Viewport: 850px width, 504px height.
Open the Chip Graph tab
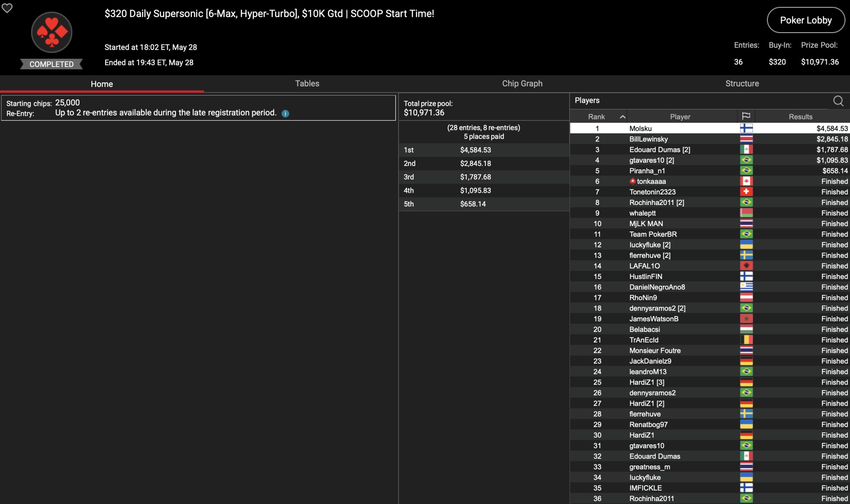click(522, 84)
